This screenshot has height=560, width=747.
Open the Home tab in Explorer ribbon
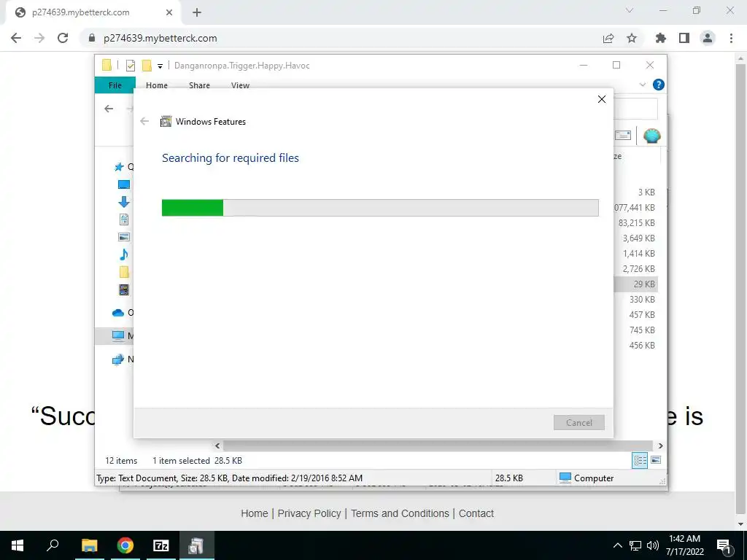point(157,85)
